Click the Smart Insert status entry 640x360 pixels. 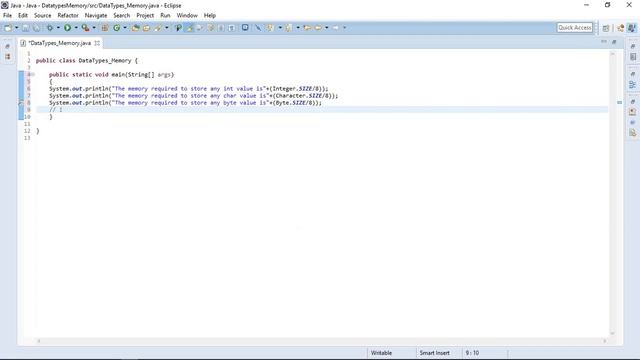(434, 353)
